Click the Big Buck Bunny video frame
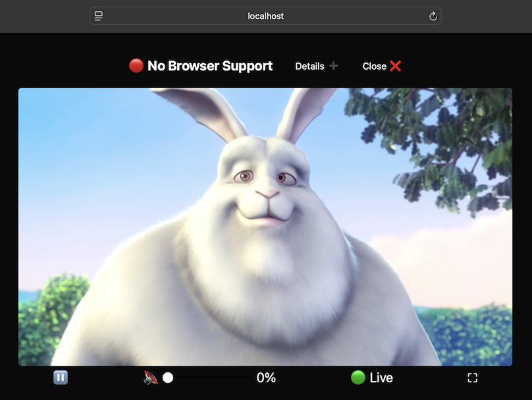Image resolution: width=532 pixels, height=400 pixels. 265,227
